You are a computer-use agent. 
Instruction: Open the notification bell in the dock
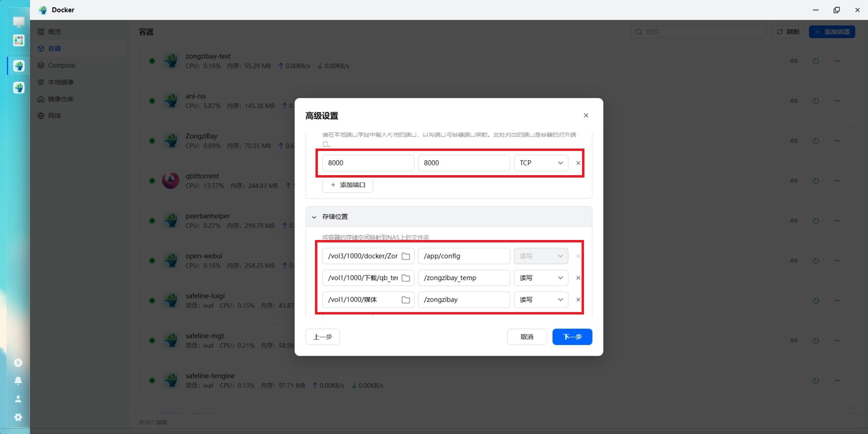18,381
